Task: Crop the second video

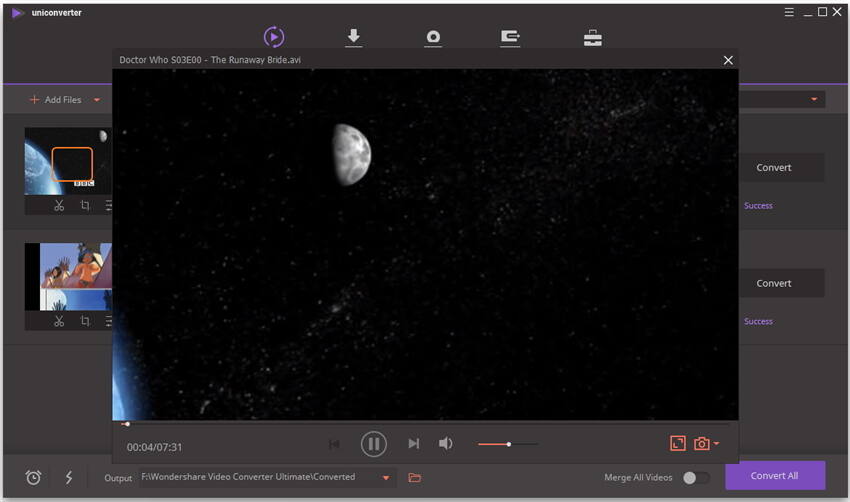Action: [85, 321]
